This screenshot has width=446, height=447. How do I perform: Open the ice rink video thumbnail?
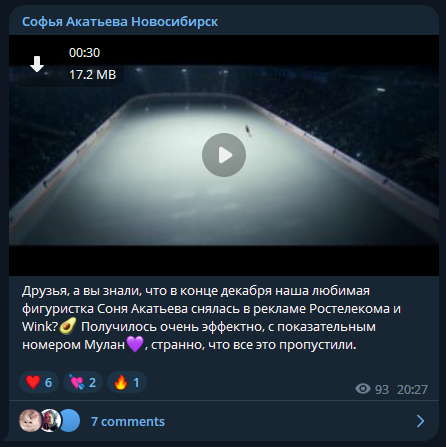coord(224,155)
